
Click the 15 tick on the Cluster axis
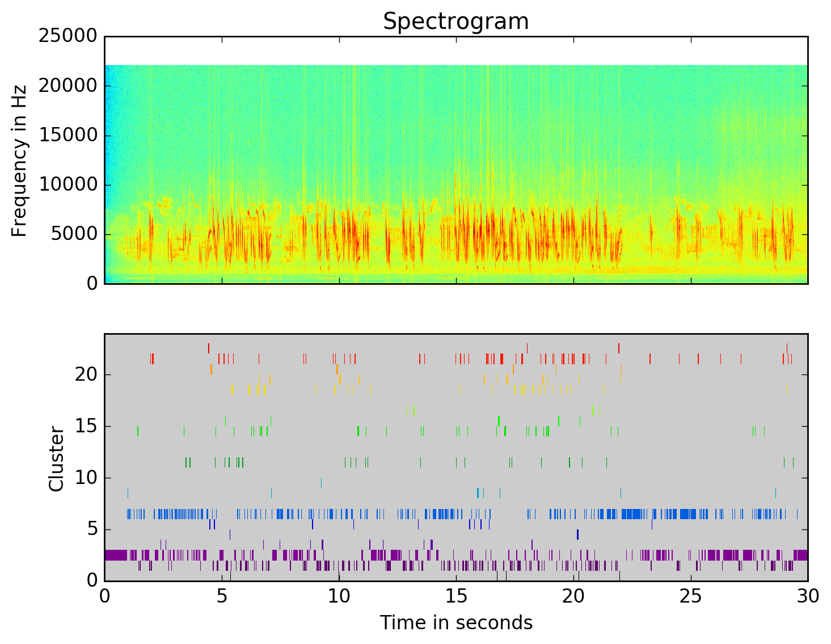click(85, 426)
